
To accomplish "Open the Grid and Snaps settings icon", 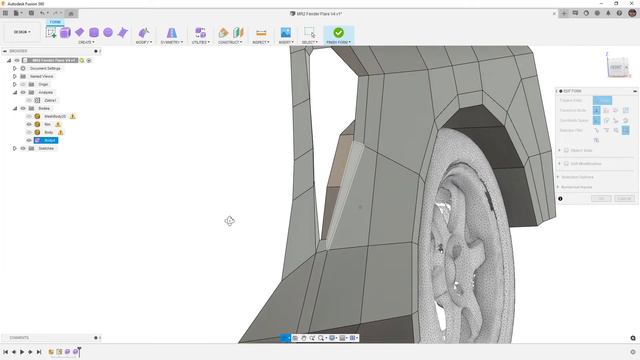I will point(342,338).
